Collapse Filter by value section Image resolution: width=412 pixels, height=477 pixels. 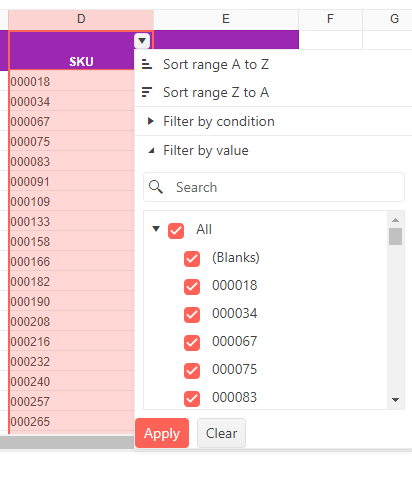(151, 151)
